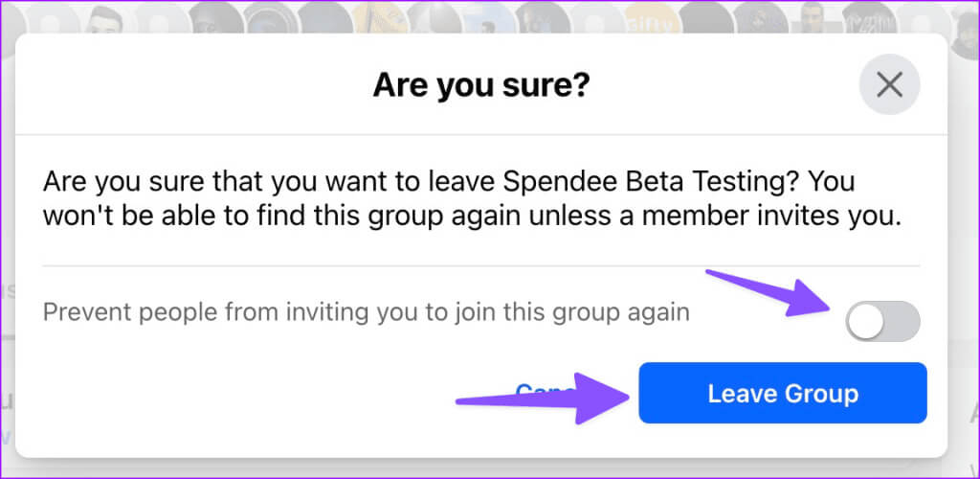Image resolution: width=980 pixels, height=479 pixels.
Task: Click the Spendee Beta Testing confirmation text
Action: (x=473, y=199)
